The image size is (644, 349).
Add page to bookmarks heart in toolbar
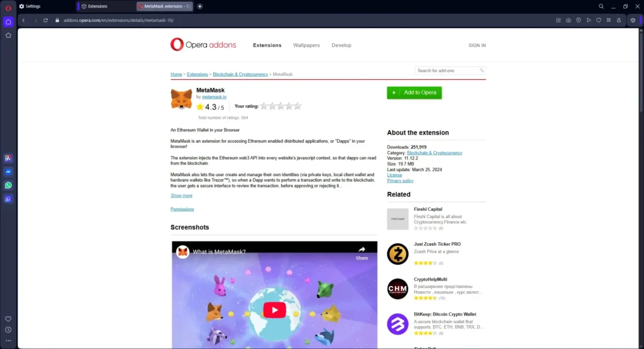pos(599,20)
